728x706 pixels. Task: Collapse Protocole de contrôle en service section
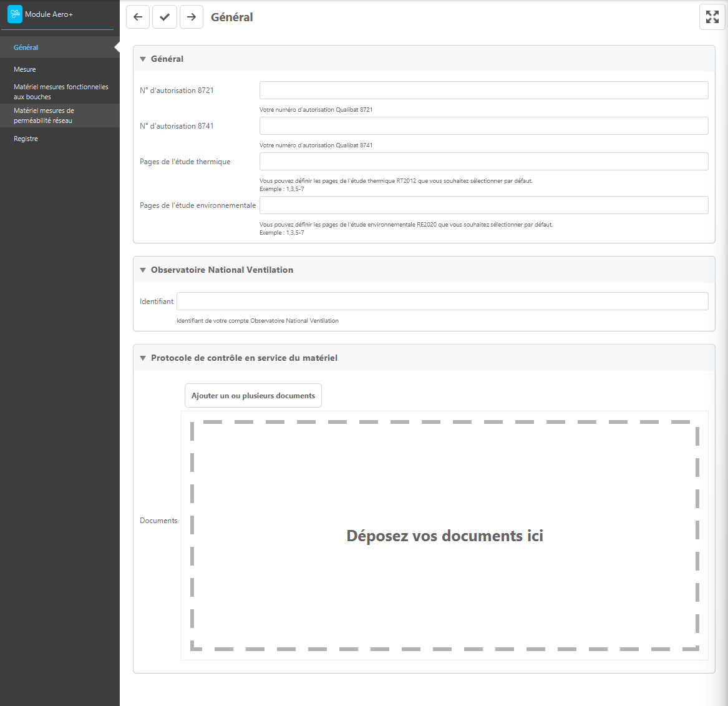click(143, 358)
